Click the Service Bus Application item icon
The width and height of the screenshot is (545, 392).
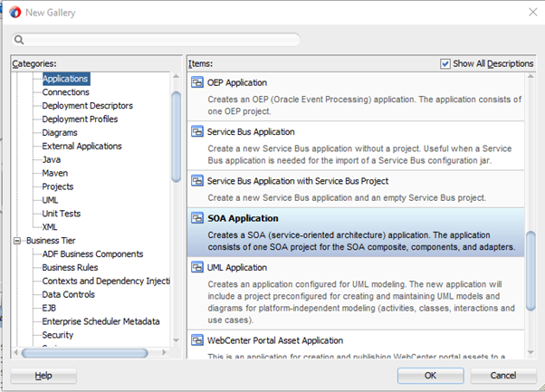(x=197, y=131)
